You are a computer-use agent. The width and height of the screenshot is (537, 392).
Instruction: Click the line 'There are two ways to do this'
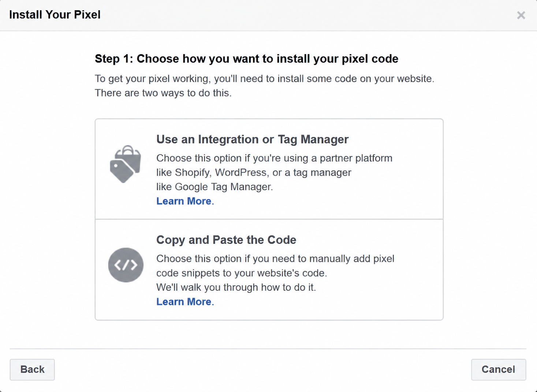click(x=163, y=93)
